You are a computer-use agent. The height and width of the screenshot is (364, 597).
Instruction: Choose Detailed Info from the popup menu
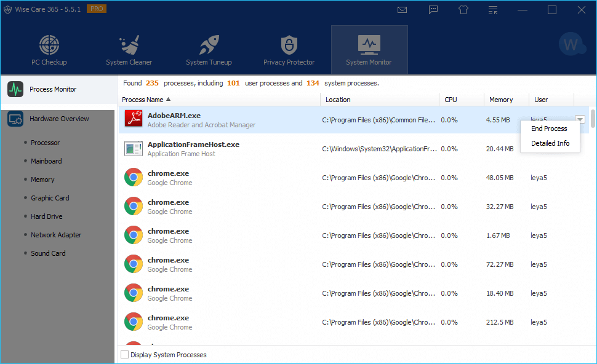click(550, 143)
